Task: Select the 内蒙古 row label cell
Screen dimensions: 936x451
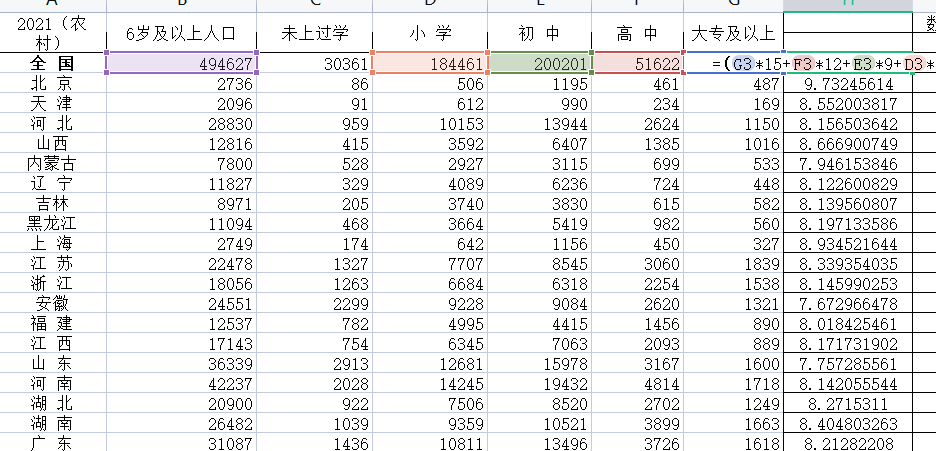Action: (x=54, y=164)
